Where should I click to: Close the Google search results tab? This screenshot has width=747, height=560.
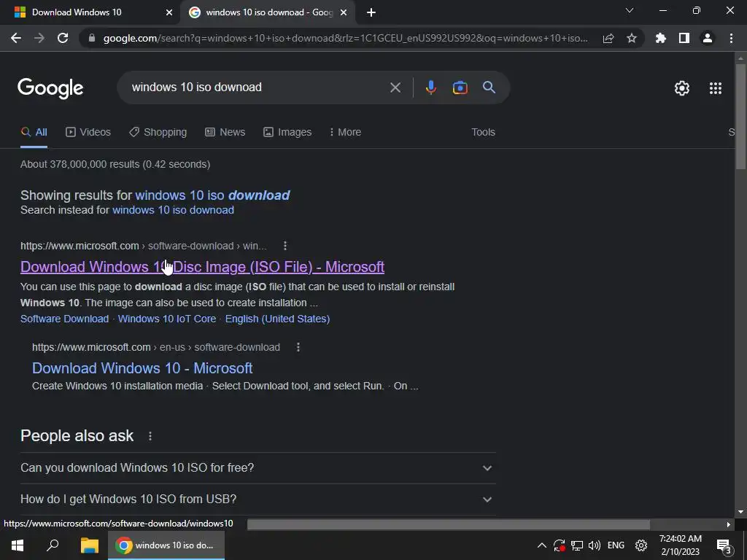click(344, 12)
